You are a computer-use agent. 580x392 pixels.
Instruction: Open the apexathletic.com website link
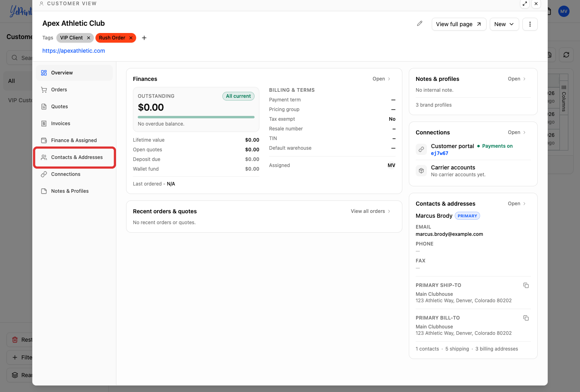(x=74, y=51)
